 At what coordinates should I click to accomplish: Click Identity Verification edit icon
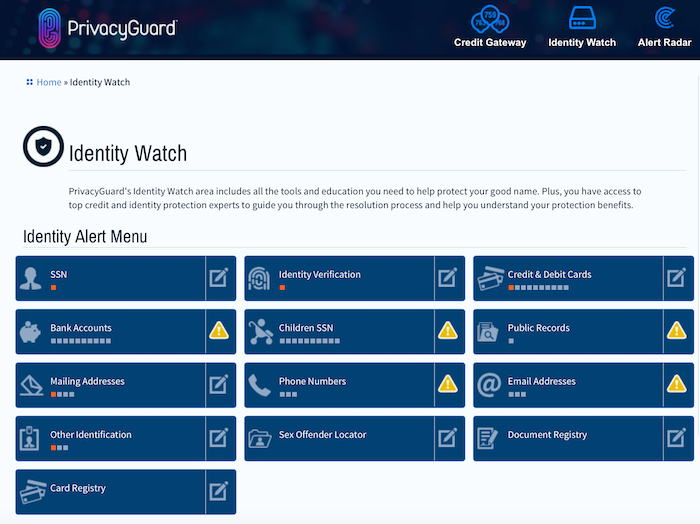[447, 278]
